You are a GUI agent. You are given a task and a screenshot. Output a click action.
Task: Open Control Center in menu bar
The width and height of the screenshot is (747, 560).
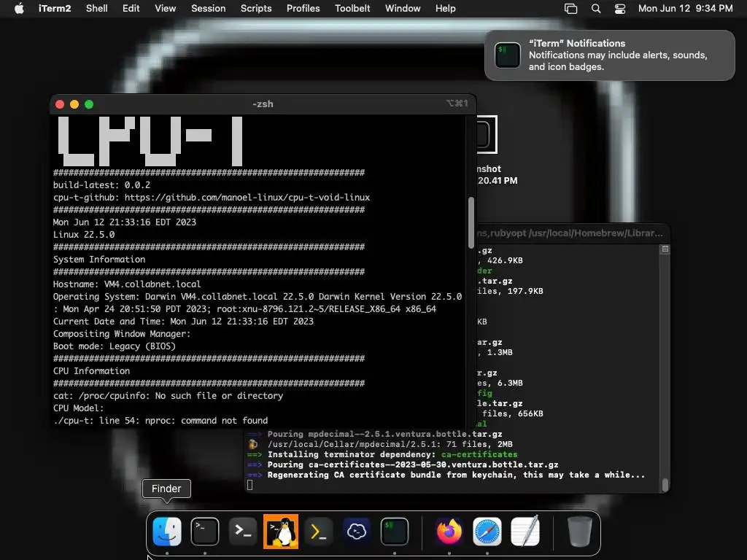pyautogui.click(x=620, y=9)
